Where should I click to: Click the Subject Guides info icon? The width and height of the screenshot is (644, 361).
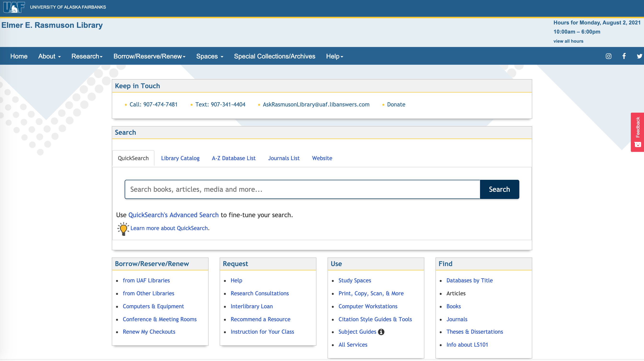coord(381,332)
